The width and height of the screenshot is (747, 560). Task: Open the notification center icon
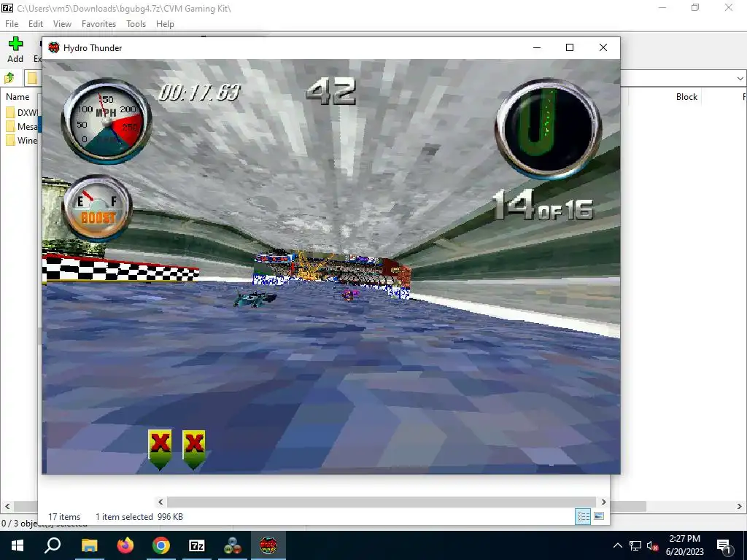coord(724,545)
